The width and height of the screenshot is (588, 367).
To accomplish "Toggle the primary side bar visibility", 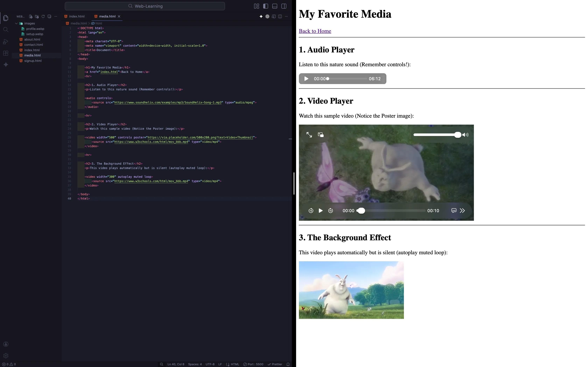I will pyautogui.click(x=266, y=6).
